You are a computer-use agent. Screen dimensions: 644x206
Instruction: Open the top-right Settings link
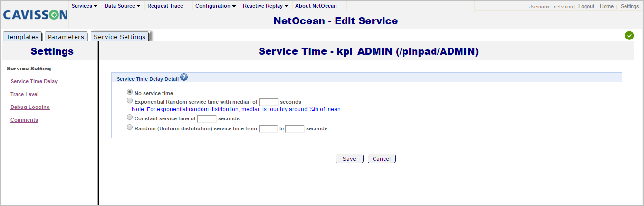click(630, 7)
